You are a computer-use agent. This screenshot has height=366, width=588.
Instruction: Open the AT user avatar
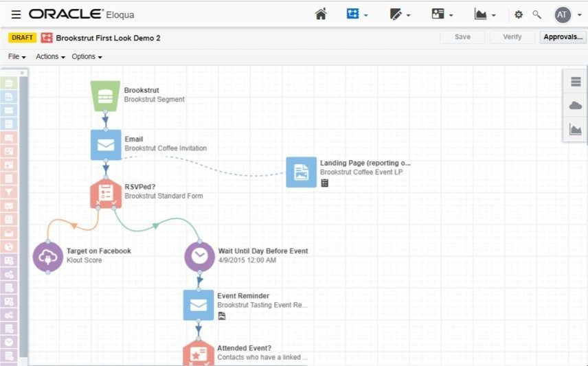point(562,14)
